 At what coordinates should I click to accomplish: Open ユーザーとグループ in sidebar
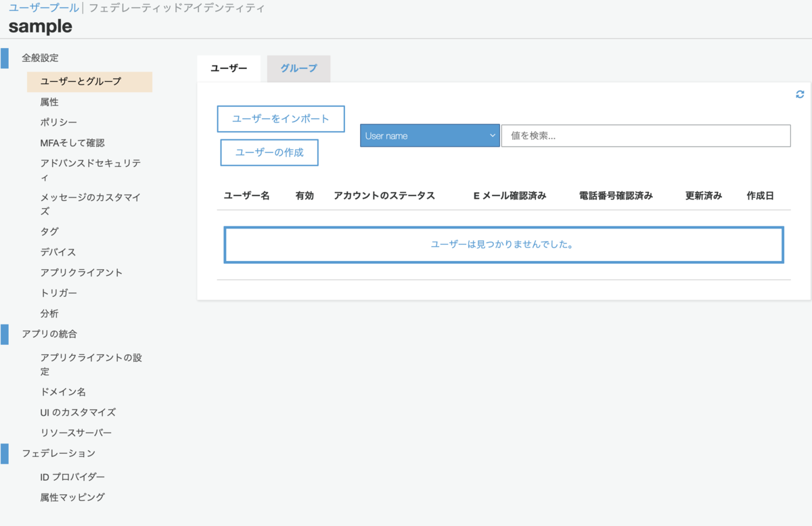point(89,81)
